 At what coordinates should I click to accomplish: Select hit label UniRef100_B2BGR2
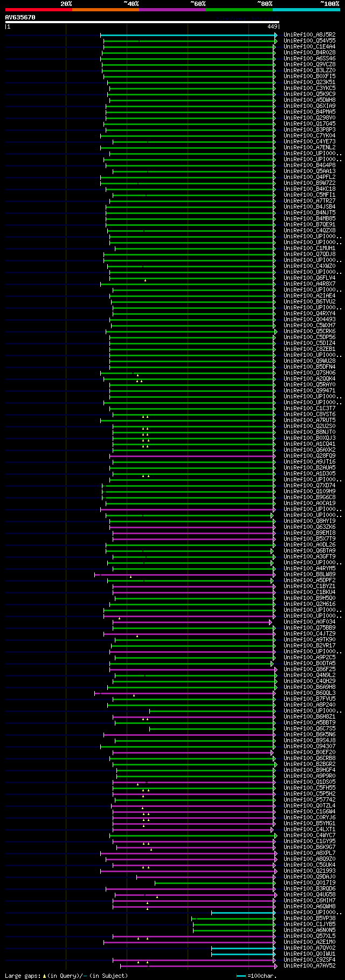click(309, 764)
